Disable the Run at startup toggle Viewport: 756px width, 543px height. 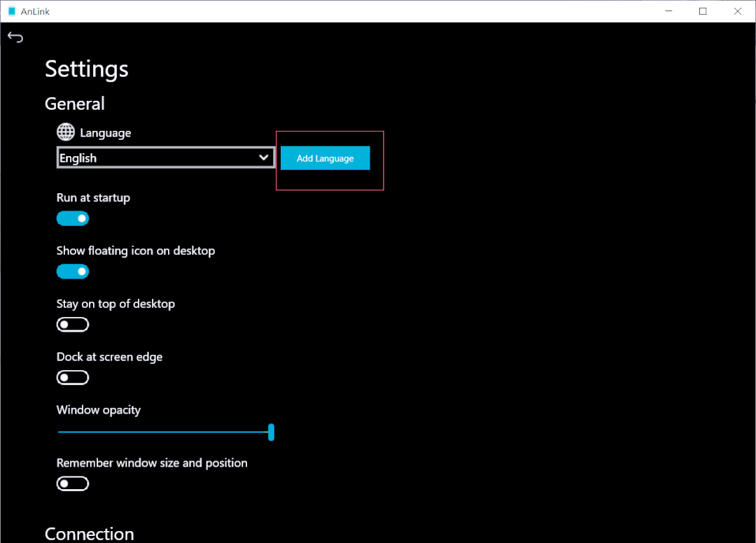tap(73, 218)
